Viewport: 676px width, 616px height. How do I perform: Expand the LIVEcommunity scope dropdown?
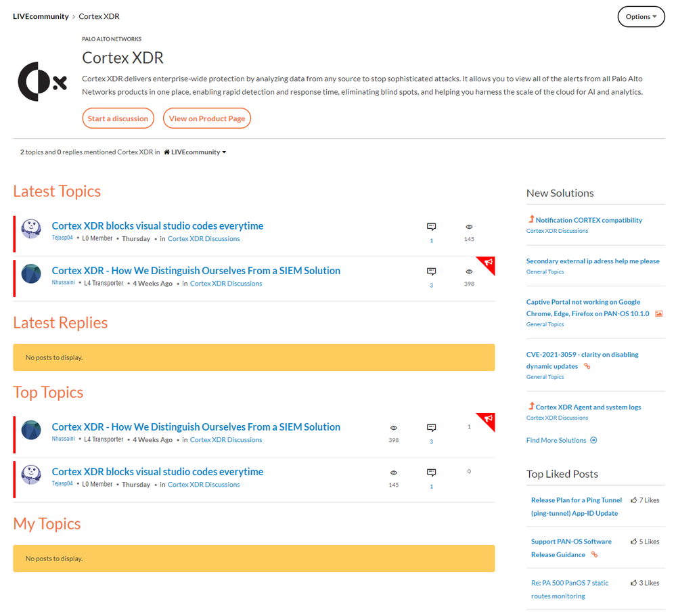click(x=195, y=152)
